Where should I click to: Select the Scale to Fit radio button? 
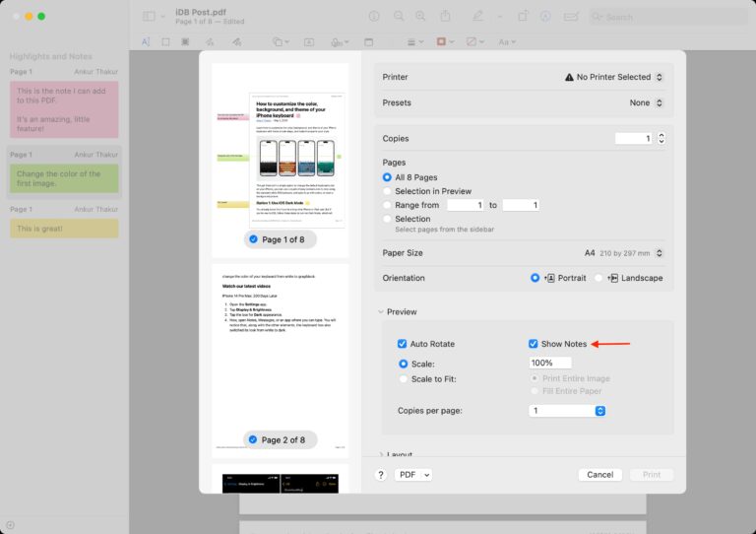(403, 379)
